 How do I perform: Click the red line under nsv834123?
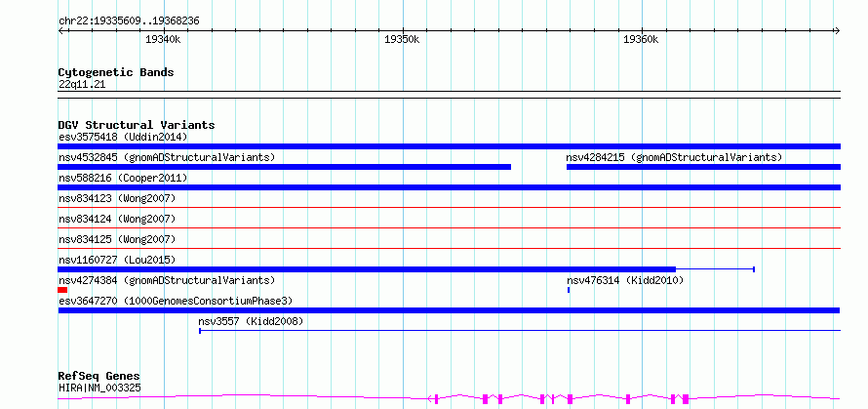coord(449,207)
